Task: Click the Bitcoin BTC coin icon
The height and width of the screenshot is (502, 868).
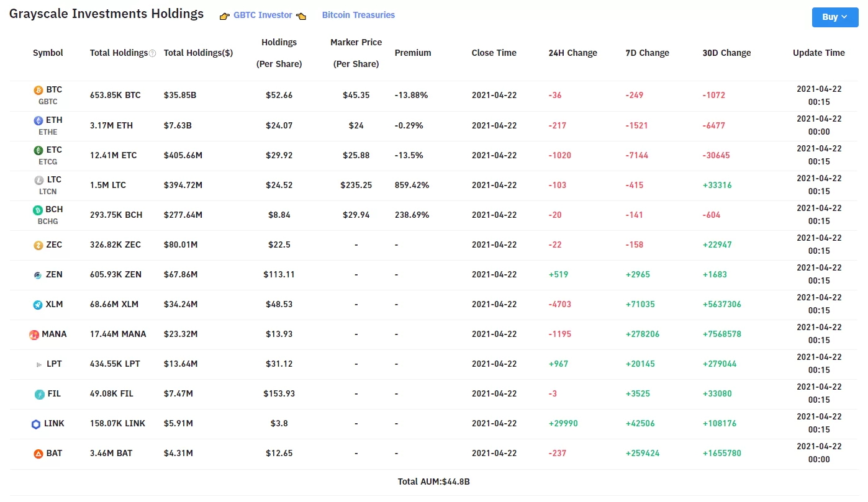Action: point(38,91)
